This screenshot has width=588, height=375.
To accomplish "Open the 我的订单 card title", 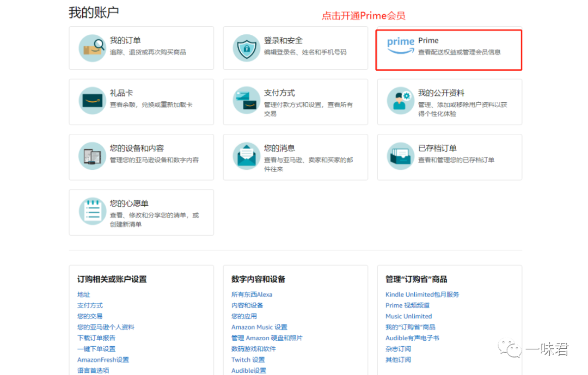I will (x=125, y=40).
